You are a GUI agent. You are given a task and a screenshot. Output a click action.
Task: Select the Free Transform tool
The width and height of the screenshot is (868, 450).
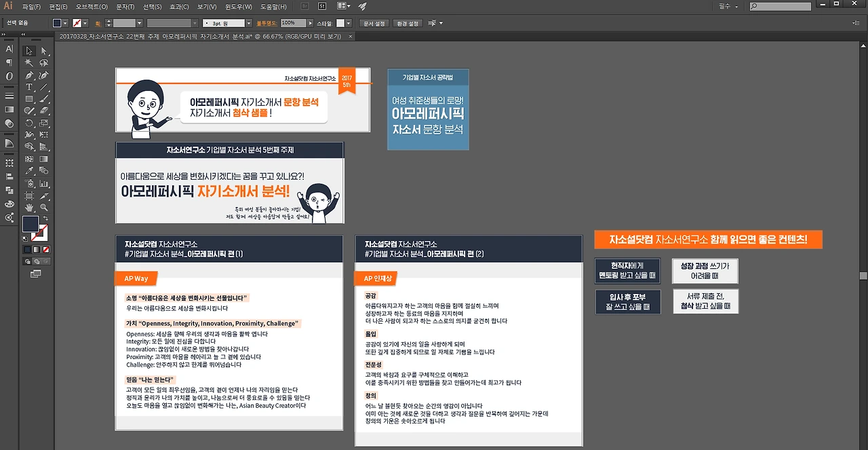[44, 134]
